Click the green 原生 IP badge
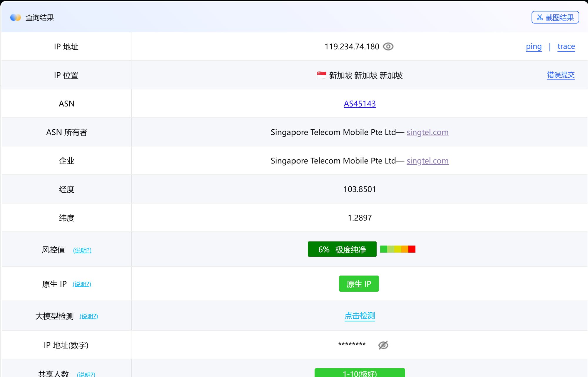Image resolution: width=588 pixels, height=377 pixels. coord(359,284)
